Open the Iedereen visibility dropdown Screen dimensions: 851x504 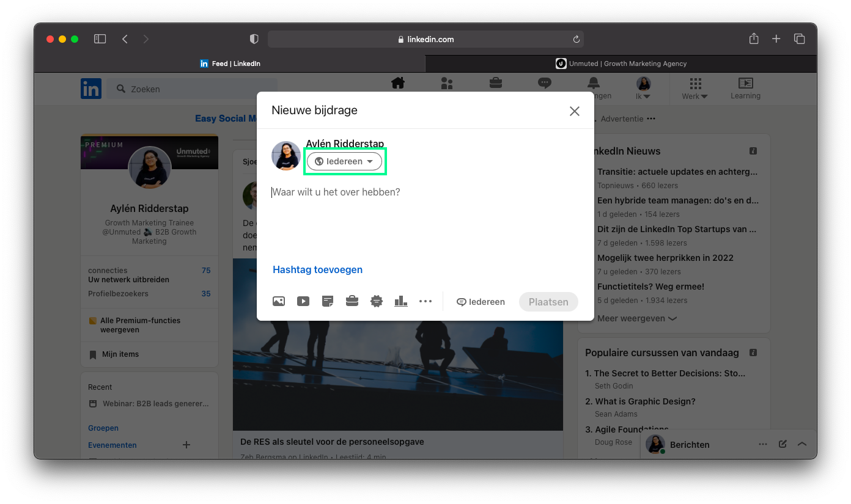tap(344, 161)
